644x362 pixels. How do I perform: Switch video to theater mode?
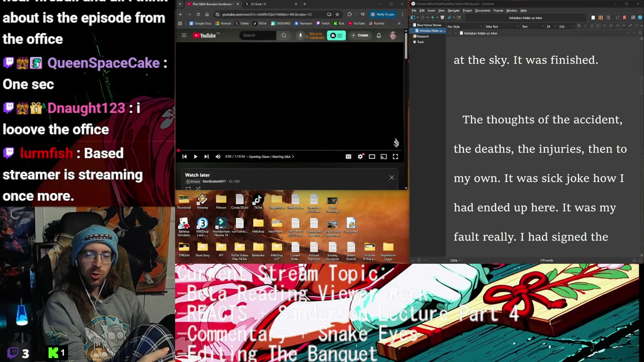click(372, 156)
